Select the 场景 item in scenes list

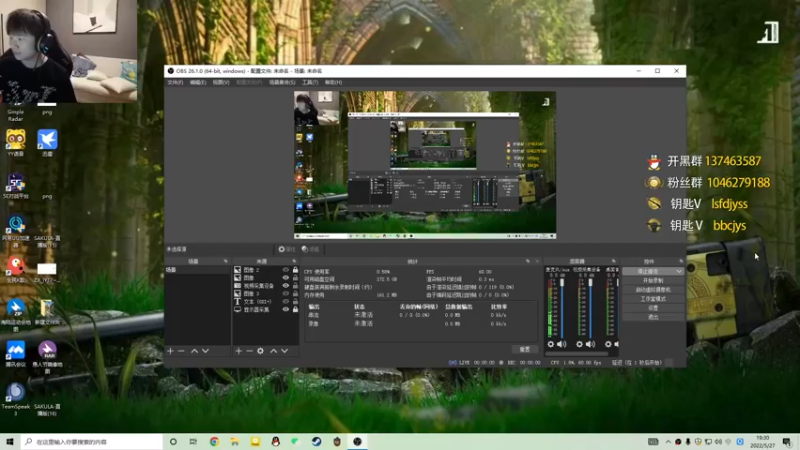(197, 270)
